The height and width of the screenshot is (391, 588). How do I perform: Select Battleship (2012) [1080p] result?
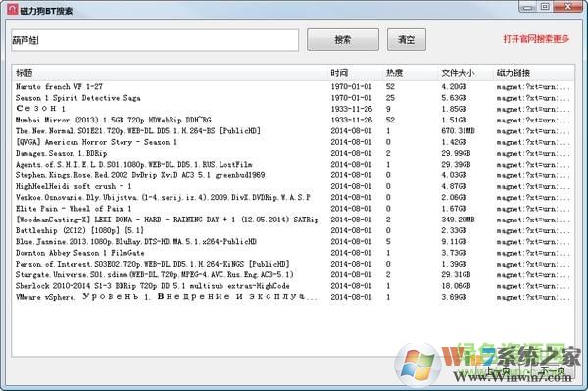293,230
